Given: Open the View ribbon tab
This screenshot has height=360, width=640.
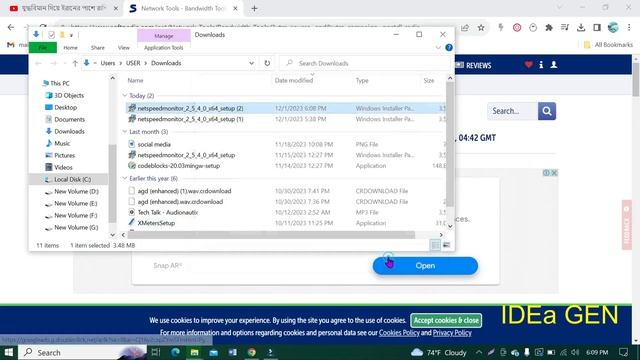Looking at the screenshot, I should tap(123, 48).
